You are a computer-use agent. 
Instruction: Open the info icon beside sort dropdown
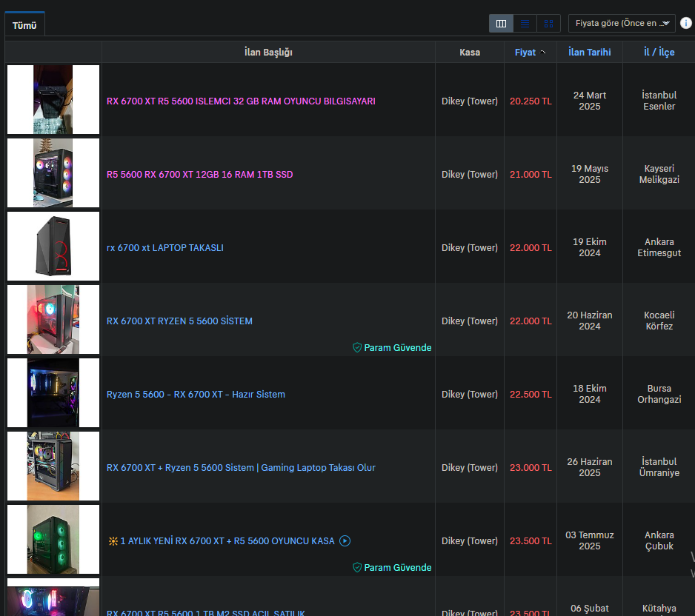pos(685,23)
